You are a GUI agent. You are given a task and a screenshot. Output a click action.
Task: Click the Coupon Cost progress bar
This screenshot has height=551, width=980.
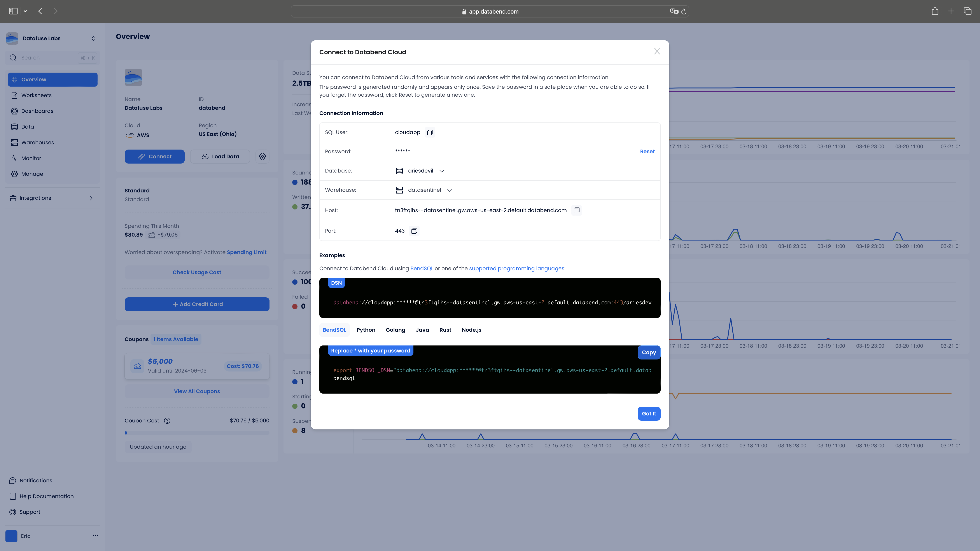[197, 433]
